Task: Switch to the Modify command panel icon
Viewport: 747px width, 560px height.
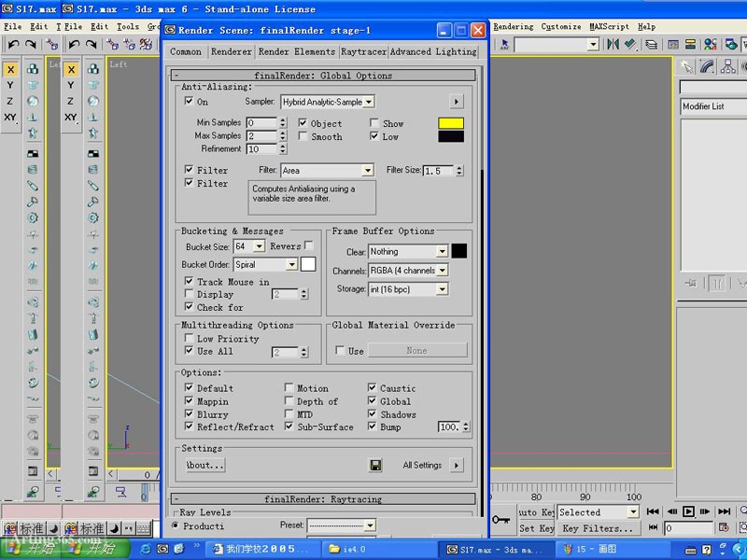Action: pos(707,67)
